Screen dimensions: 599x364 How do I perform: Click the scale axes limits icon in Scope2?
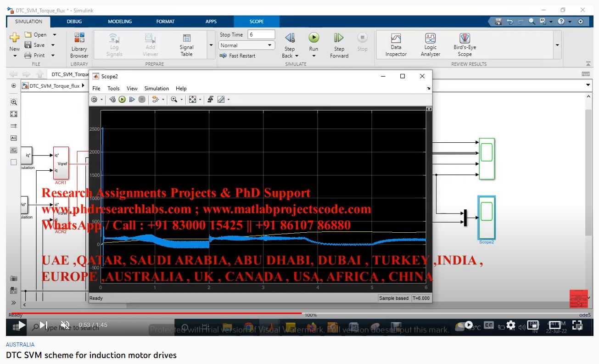[192, 99]
